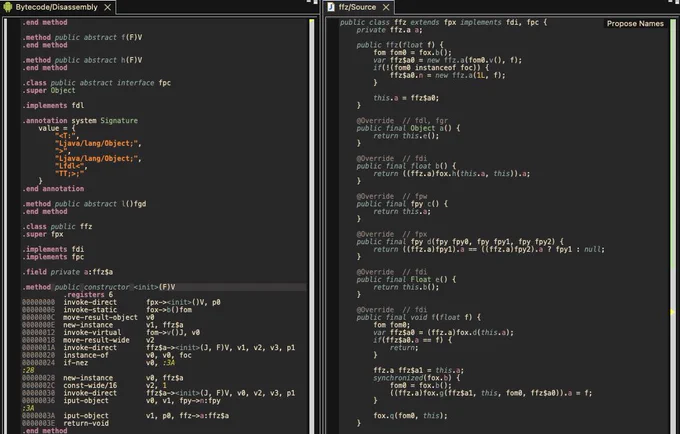
Task: Click the 'return this.e();' line
Action: pyautogui.click(x=406, y=136)
